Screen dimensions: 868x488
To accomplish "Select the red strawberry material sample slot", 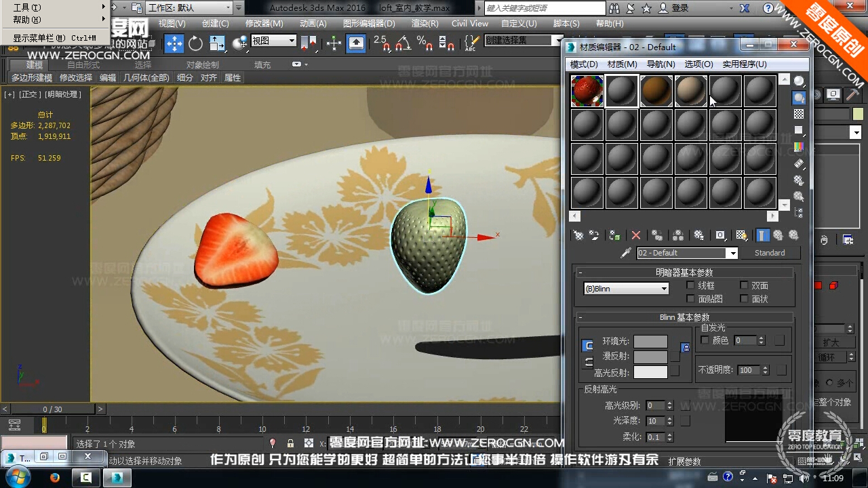I will pos(587,91).
